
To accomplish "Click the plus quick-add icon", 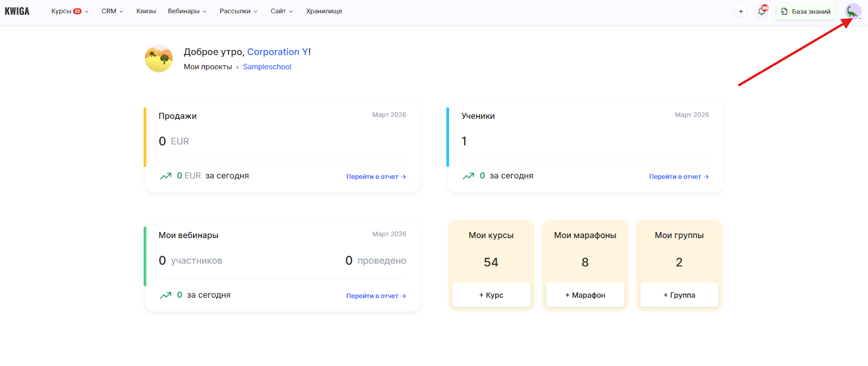I will coord(741,11).
